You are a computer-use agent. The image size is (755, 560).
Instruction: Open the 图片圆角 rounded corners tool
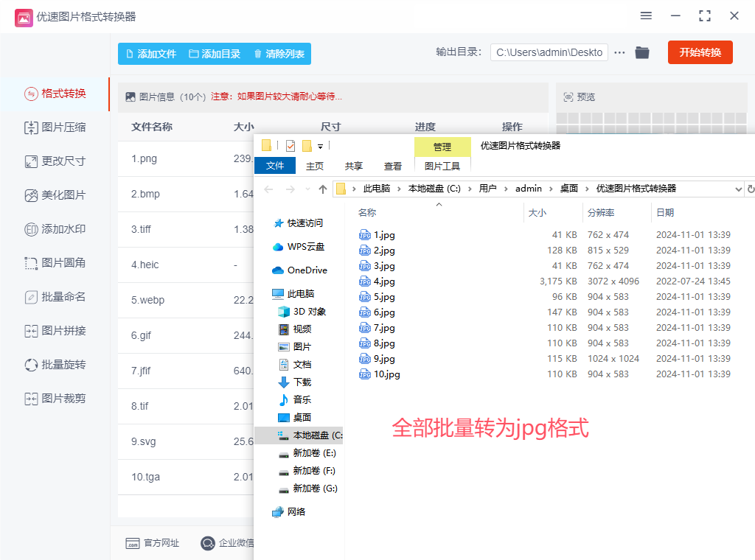coord(55,263)
